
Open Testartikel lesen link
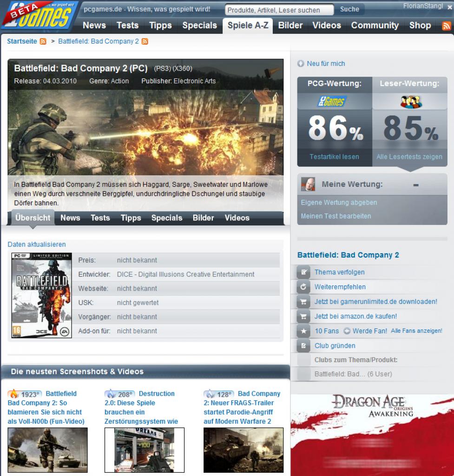pos(334,157)
